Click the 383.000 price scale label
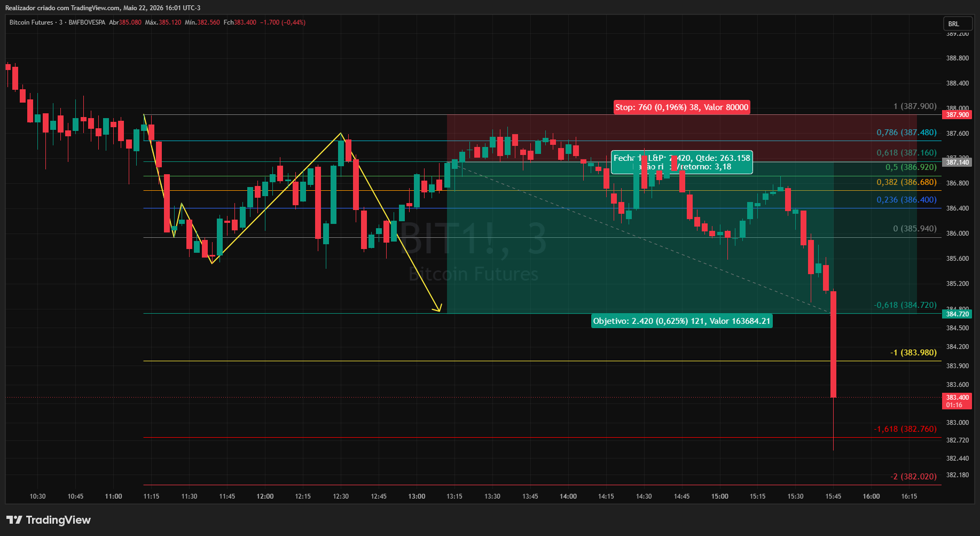The height and width of the screenshot is (536, 980). [957, 423]
